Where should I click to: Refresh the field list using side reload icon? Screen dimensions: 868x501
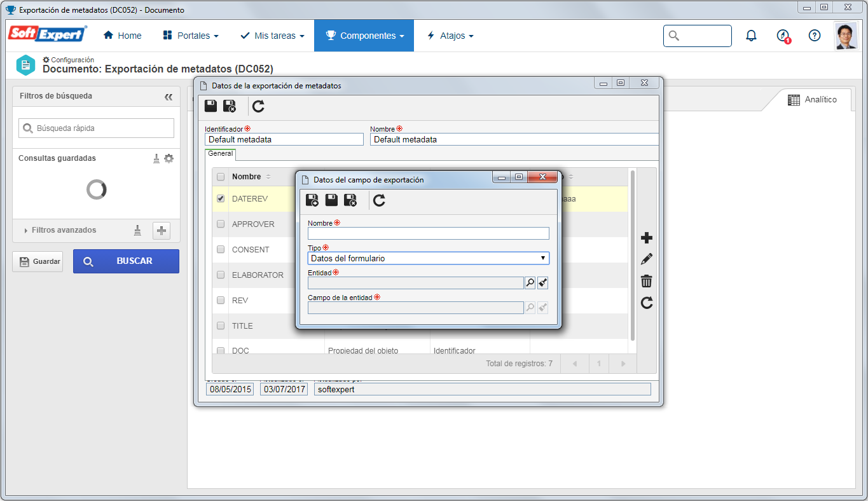point(647,303)
